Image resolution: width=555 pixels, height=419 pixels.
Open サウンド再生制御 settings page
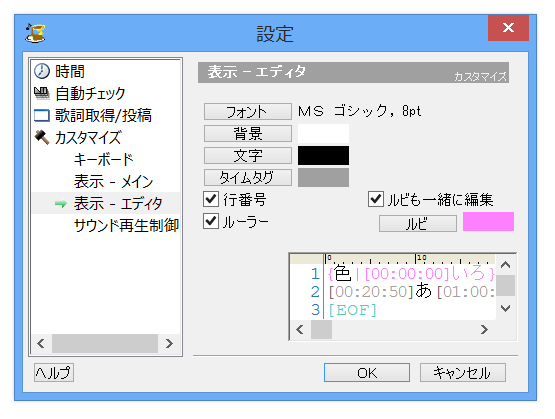126,225
